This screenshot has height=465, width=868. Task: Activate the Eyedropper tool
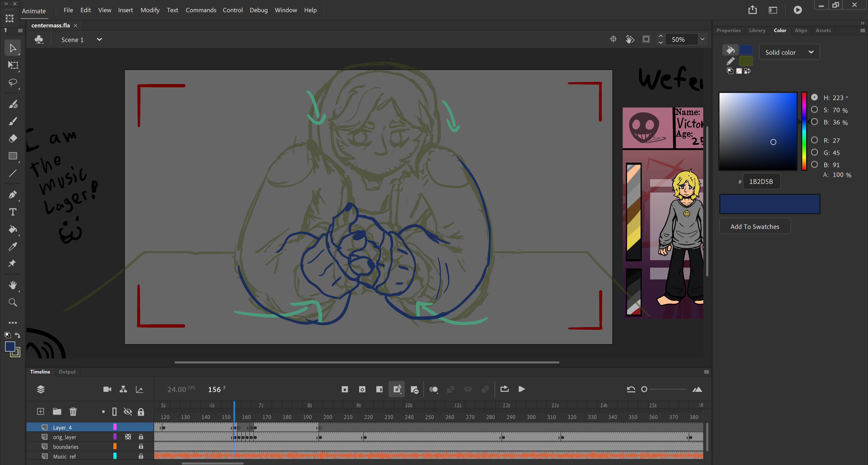point(13,246)
